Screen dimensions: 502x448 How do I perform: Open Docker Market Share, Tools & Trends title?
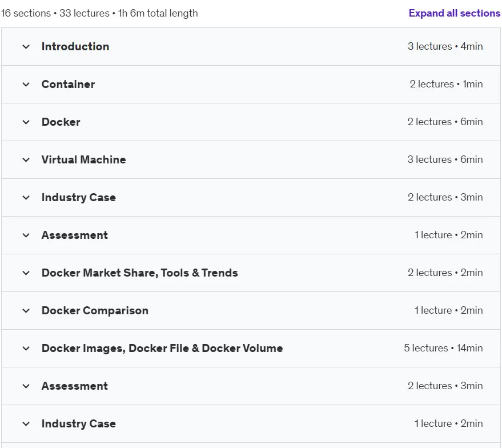(139, 273)
